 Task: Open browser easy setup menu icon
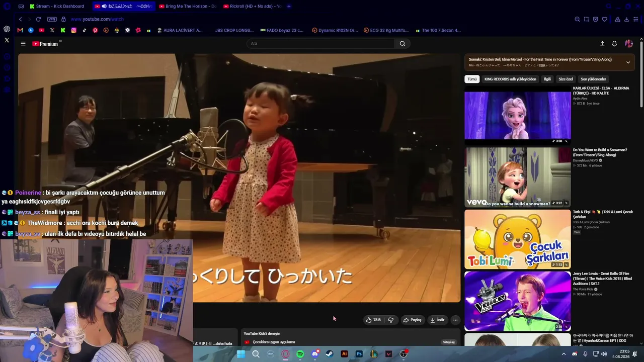click(636, 19)
